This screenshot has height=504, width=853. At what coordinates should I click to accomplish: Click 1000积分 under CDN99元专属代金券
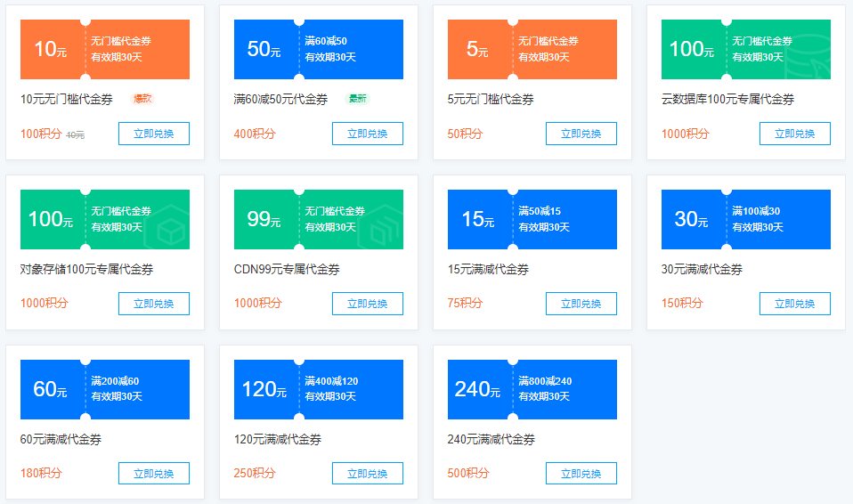click(x=258, y=303)
